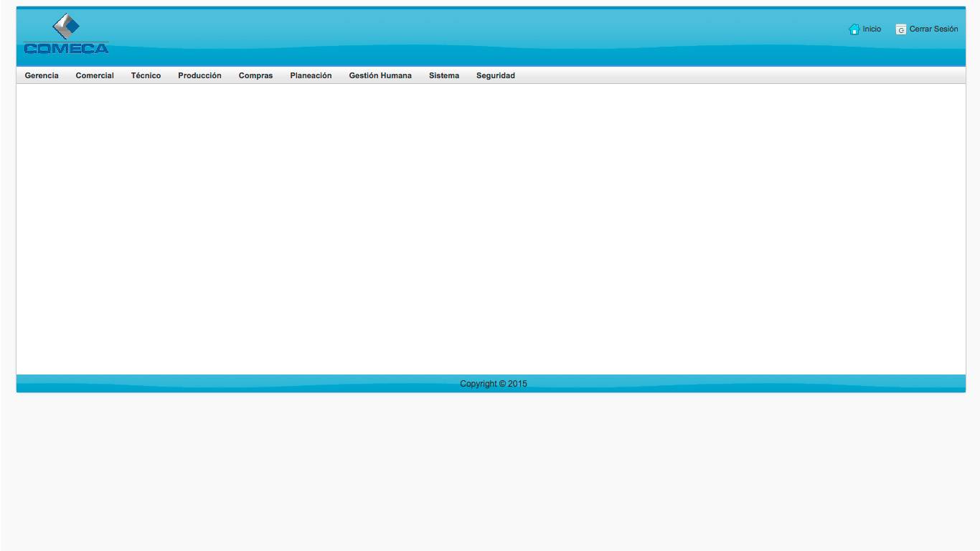The width and height of the screenshot is (980, 551).
Task: Click empty menu bar space right of Seguridad
Action: coord(717,75)
